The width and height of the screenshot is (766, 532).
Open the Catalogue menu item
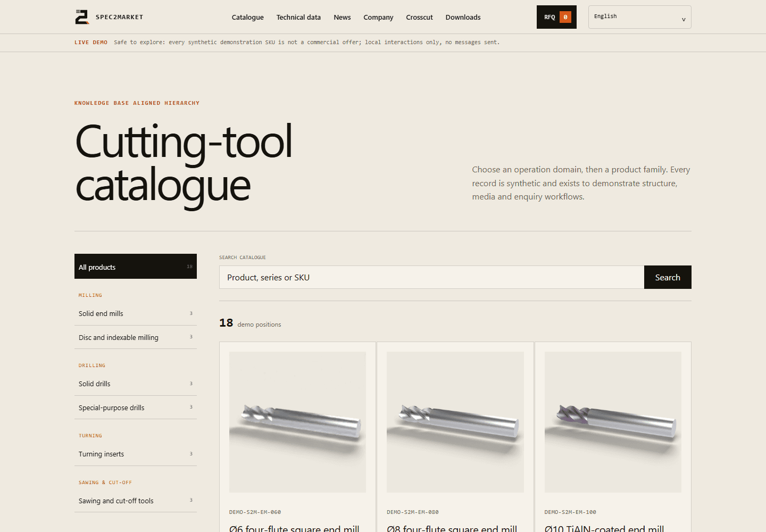[247, 17]
